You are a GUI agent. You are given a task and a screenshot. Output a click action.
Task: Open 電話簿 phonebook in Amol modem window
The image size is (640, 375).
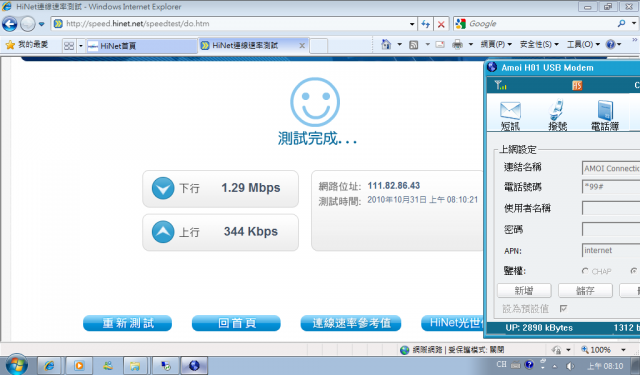coord(605,116)
